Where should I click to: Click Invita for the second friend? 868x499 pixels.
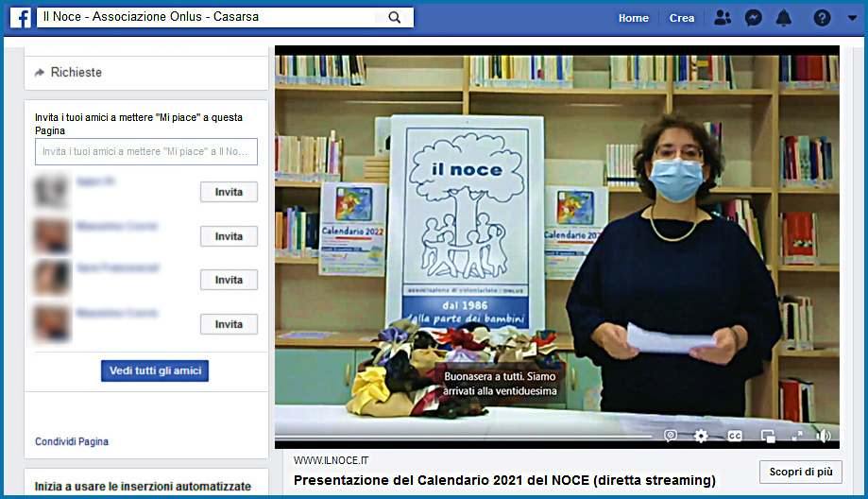[229, 236]
